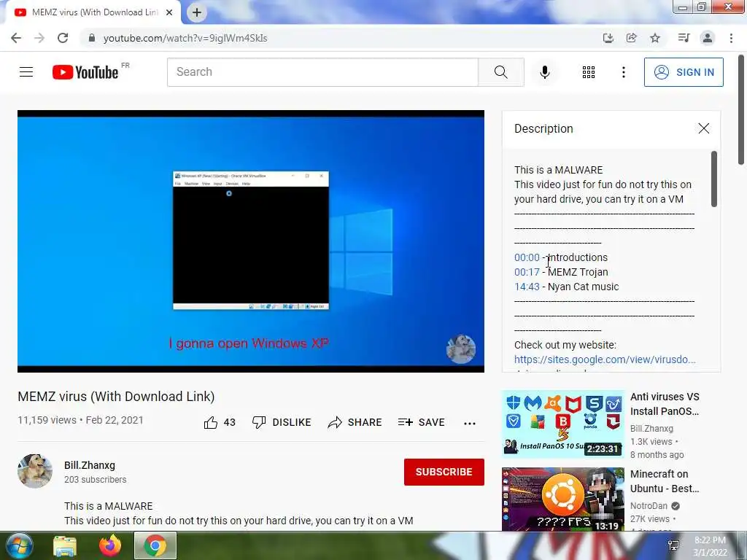Focus the YouTube Search field
Viewport: 747px width, 560px height.
pos(322,72)
